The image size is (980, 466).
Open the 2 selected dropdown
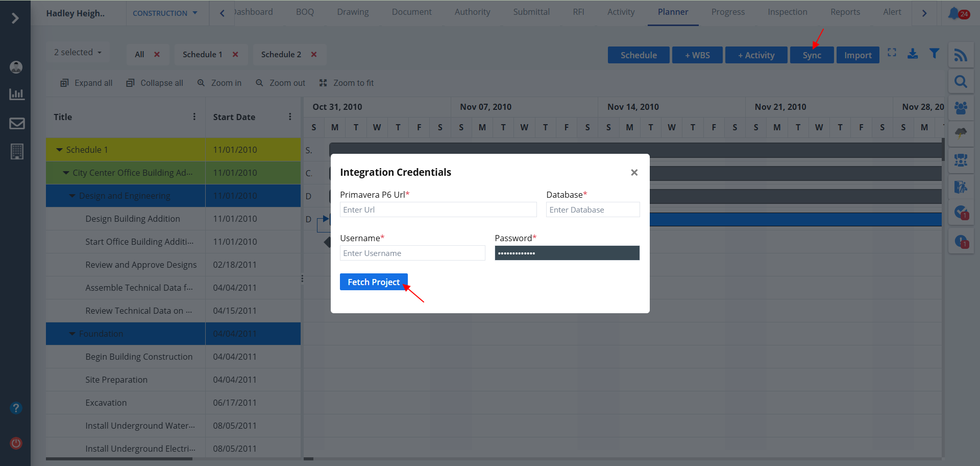(x=78, y=53)
